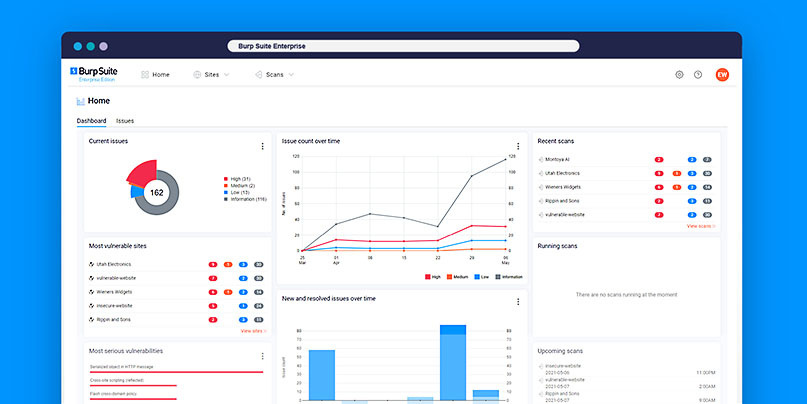Open New and resolved issues three-dot menu
This screenshot has width=807, height=404.
[x=518, y=302]
